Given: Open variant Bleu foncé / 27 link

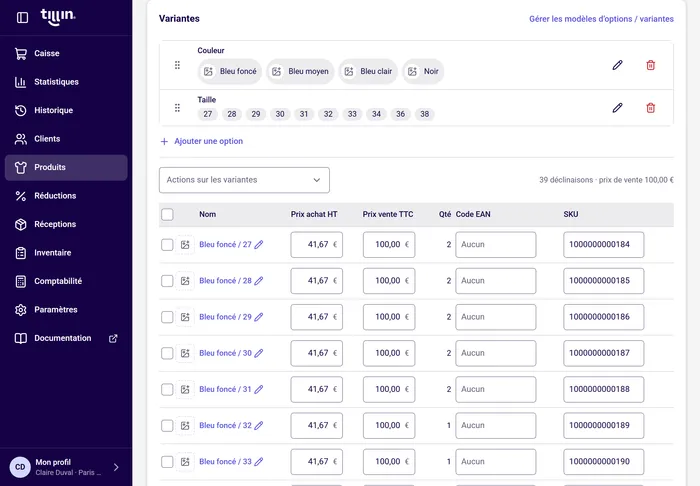Looking at the screenshot, I should tap(225, 245).
